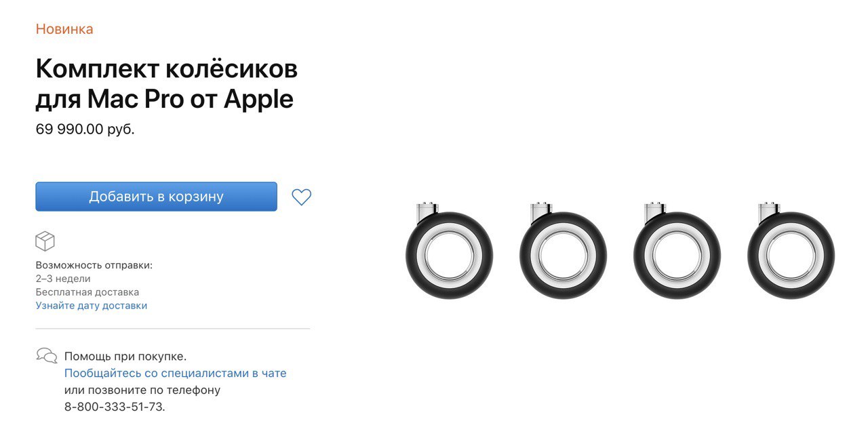Click the horizontal divider below delivery info
The width and height of the screenshot is (868, 442).
(x=173, y=329)
